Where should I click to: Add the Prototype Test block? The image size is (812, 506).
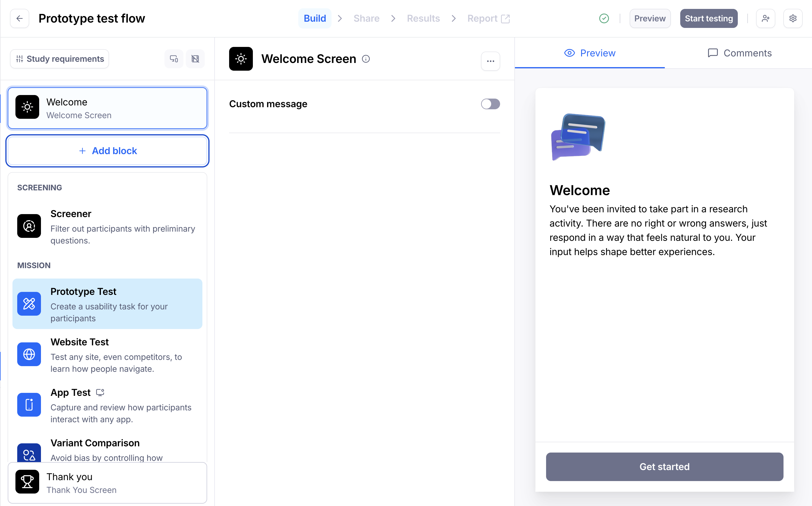click(x=107, y=304)
